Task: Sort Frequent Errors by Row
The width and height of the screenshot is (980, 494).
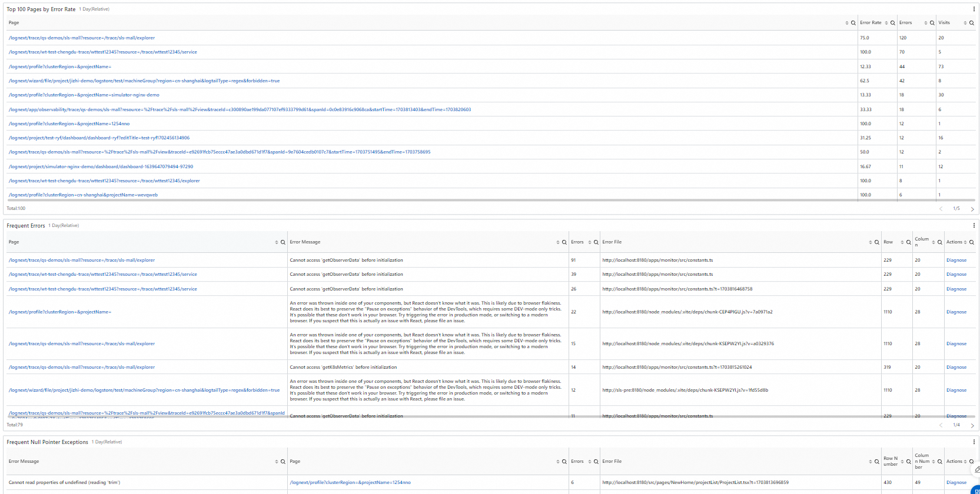Action: tap(902, 242)
